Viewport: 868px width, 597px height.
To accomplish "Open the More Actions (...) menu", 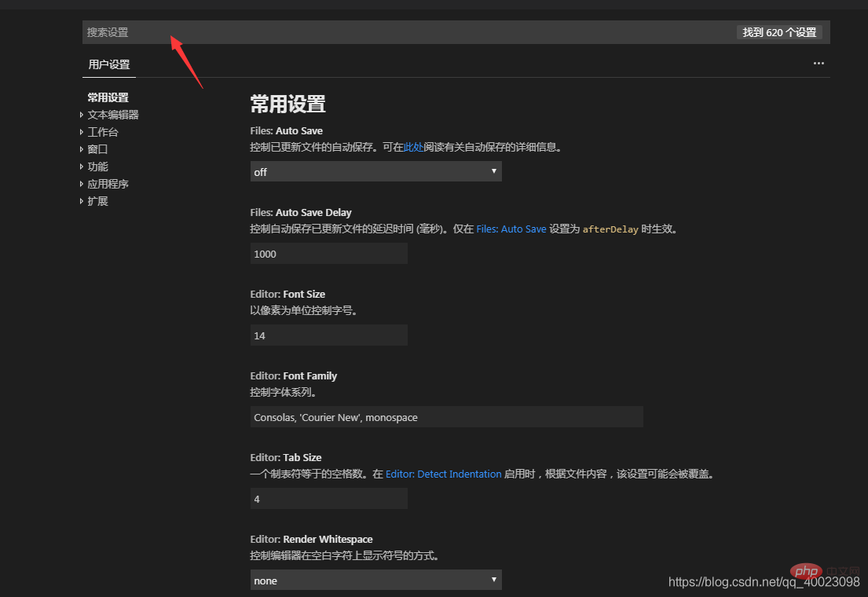I will pyautogui.click(x=819, y=63).
